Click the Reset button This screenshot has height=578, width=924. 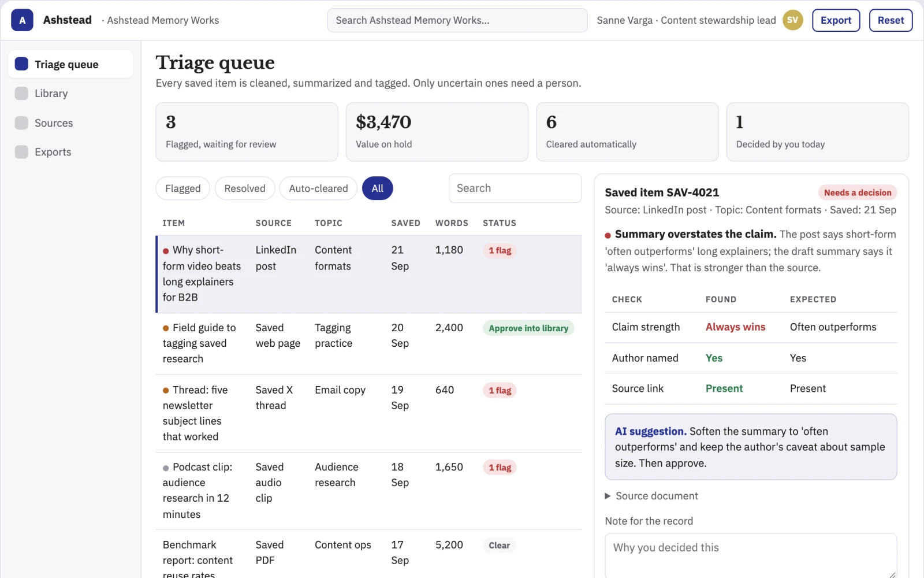tap(891, 20)
